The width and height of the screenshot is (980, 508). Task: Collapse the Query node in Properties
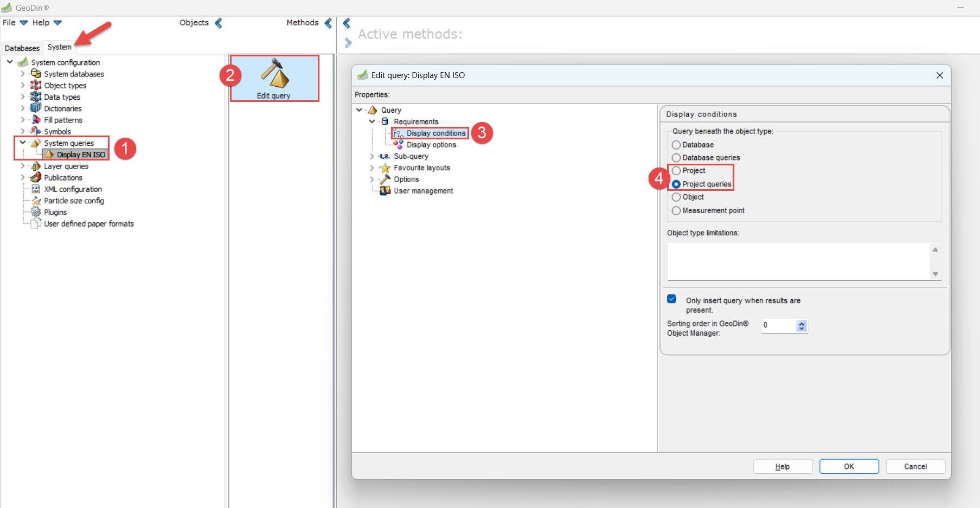[x=359, y=110]
